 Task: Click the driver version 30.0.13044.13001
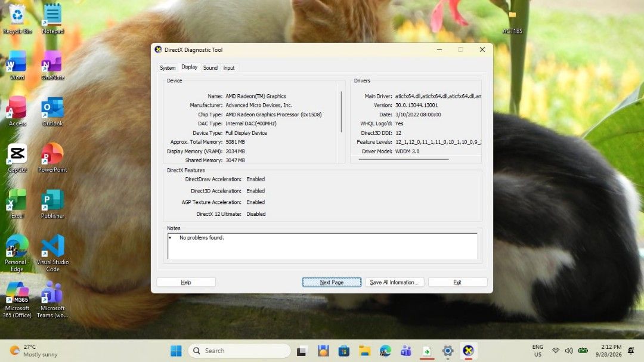[x=416, y=105]
